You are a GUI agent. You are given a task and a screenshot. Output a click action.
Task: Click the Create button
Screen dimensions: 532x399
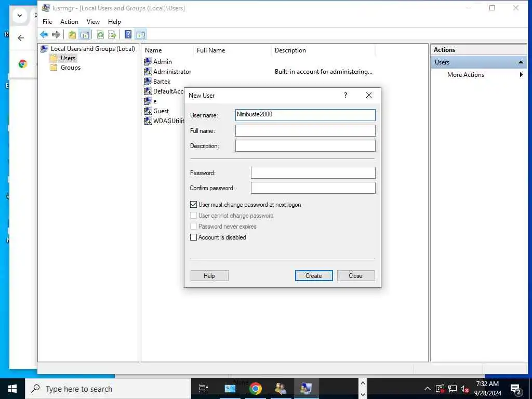tap(314, 276)
